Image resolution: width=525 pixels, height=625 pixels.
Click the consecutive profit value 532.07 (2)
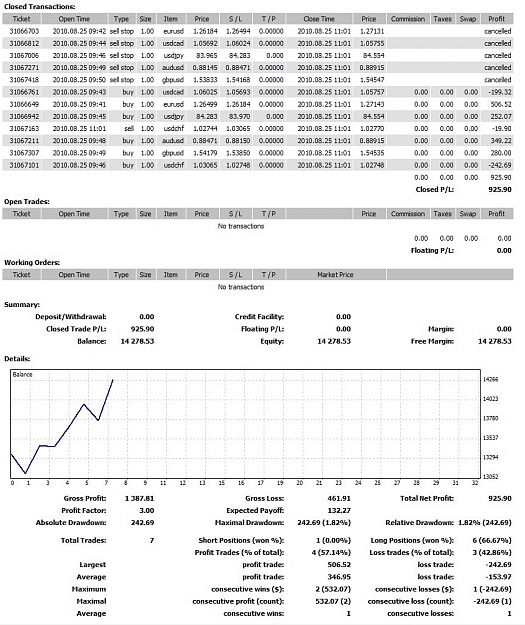tap(333, 601)
